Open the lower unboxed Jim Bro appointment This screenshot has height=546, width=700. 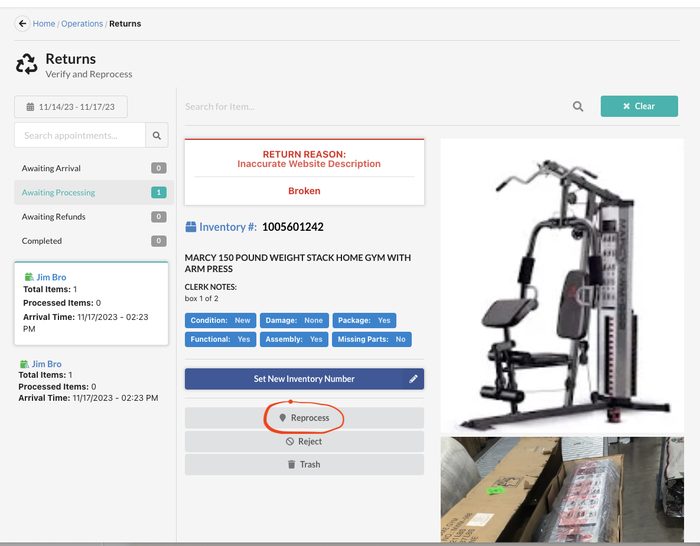tap(88, 381)
